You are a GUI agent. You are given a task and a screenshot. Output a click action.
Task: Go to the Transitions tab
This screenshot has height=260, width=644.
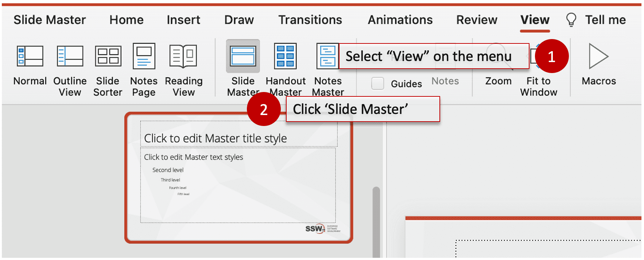pos(310,20)
